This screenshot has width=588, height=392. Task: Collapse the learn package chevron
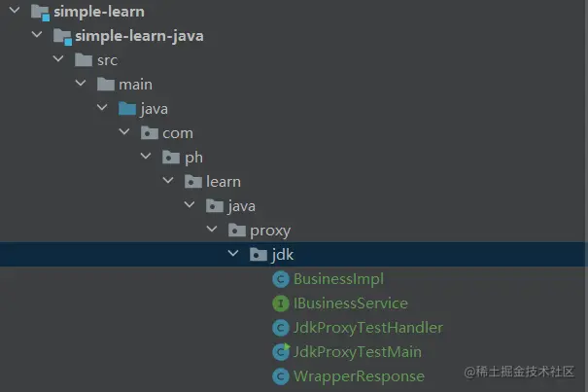[x=168, y=180]
